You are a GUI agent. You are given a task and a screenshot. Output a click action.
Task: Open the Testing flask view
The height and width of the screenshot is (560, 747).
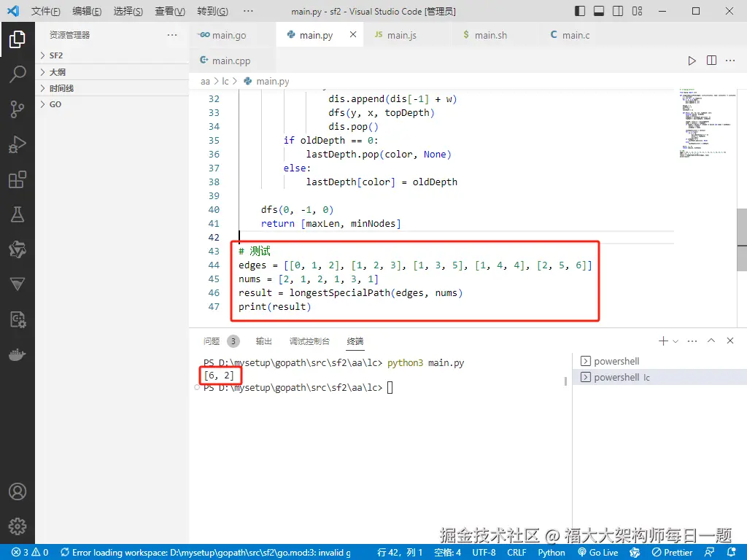click(x=18, y=214)
